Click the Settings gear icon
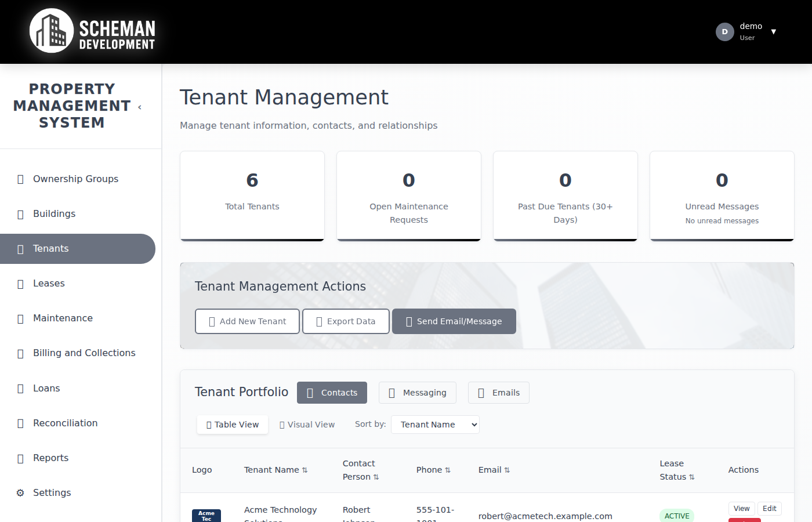The image size is (812, 522). click(21, 492)
